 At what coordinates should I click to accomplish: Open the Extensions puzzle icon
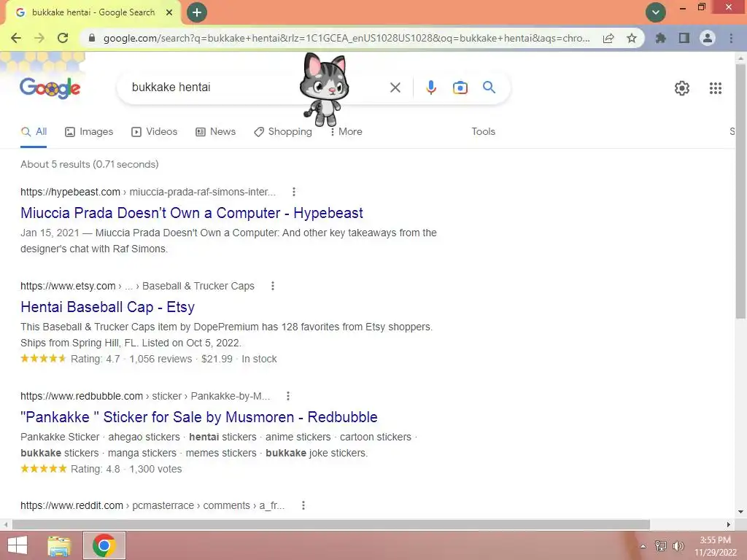tap(661, 38)
